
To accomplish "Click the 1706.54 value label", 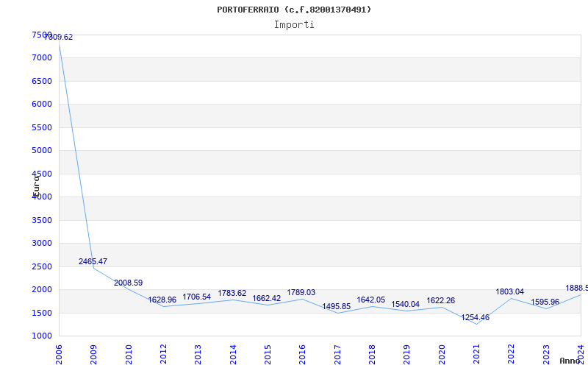I will (x=196, y=297).
